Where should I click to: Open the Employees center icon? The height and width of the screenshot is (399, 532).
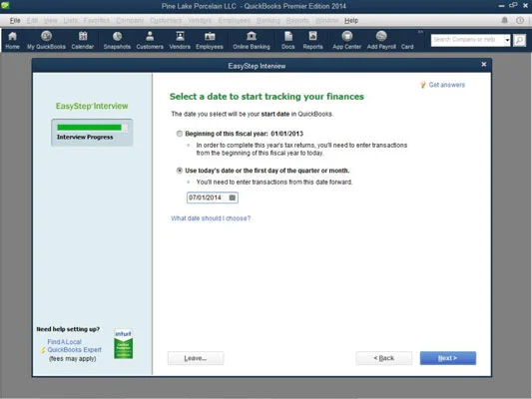(210, 40)
